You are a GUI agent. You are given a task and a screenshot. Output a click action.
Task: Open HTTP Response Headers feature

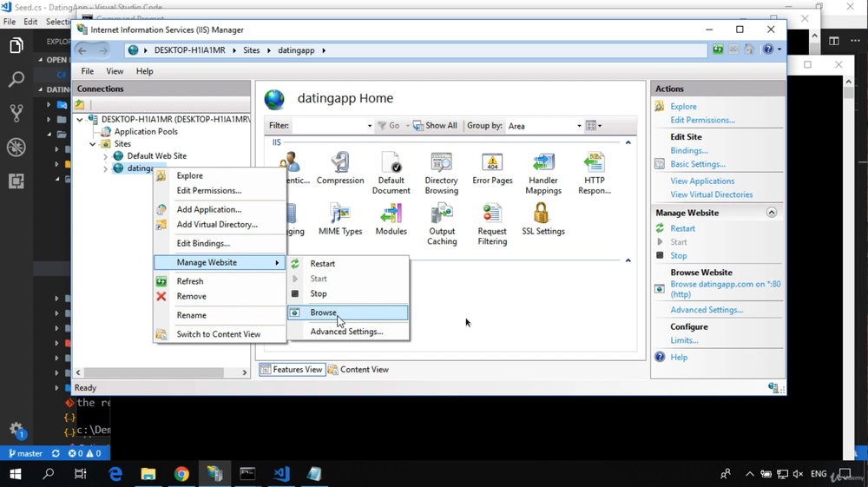[594, 173]
